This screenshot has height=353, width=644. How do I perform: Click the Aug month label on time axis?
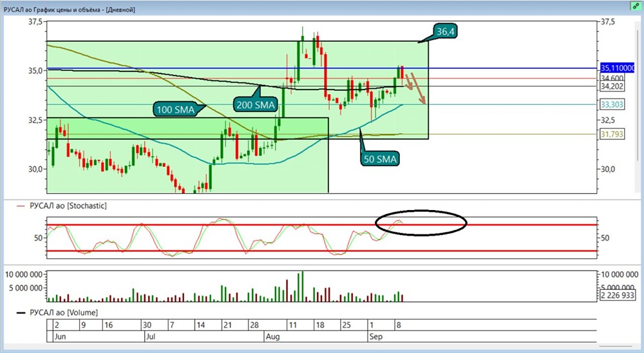[272, 336]
